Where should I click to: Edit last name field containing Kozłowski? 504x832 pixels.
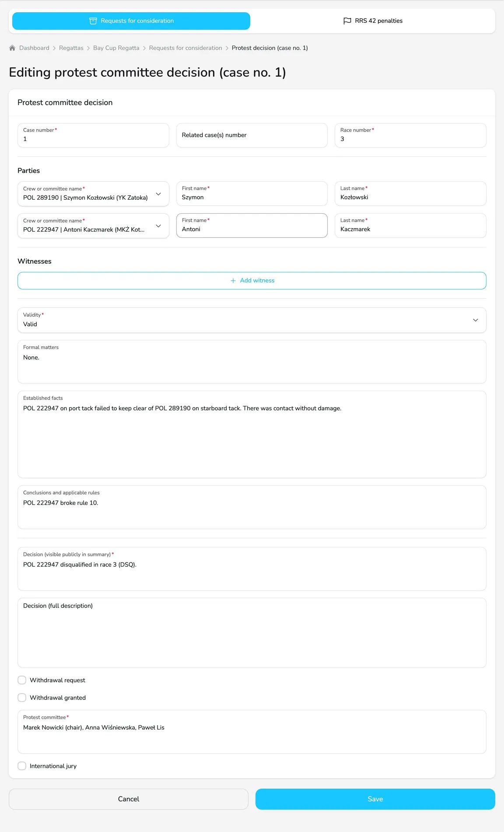(x=410, y=194)
